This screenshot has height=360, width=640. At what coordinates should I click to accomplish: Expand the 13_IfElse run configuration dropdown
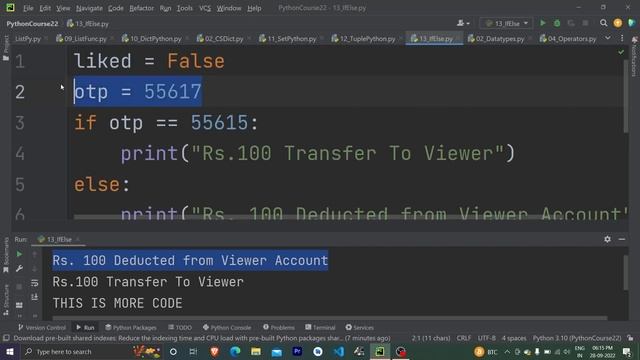tap(506, 23)
